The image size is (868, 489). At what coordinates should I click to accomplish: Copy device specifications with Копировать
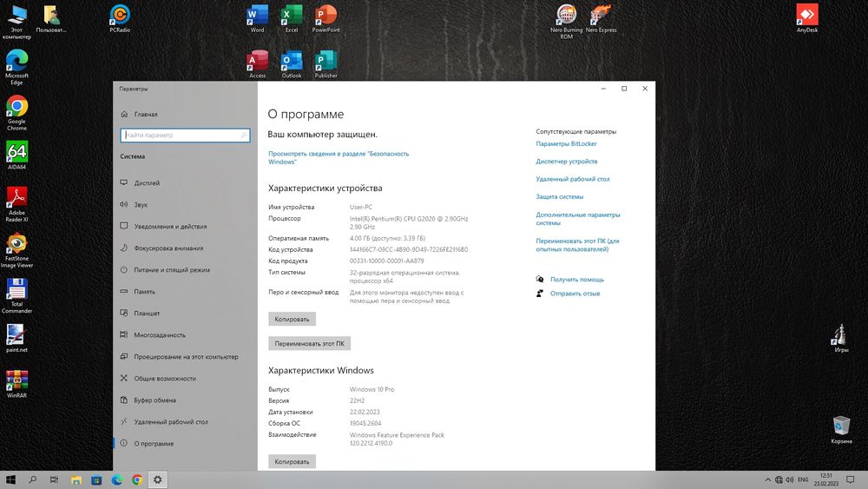(x=292, y=319)
